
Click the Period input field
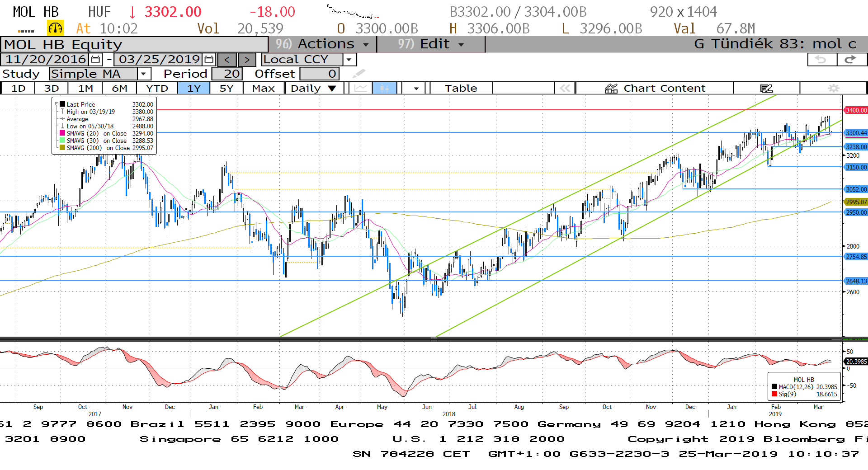pyautogui.click(x=227, y=74)
